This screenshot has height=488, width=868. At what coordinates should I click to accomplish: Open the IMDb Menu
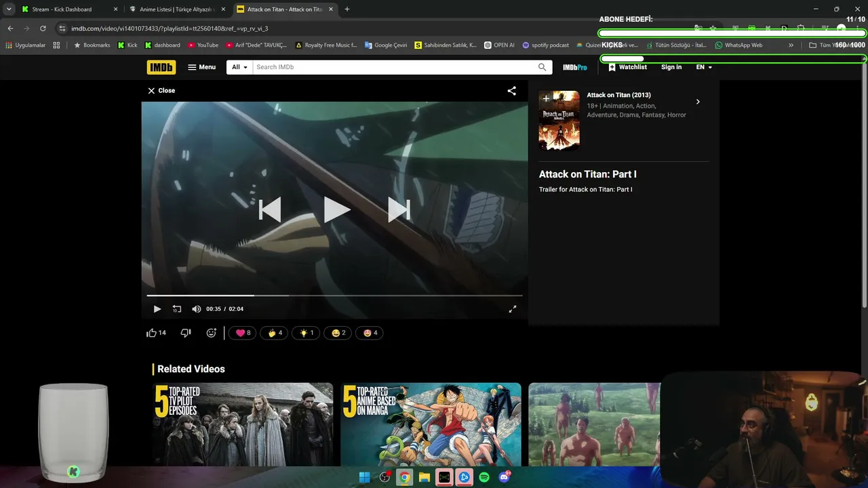[201, 67]
